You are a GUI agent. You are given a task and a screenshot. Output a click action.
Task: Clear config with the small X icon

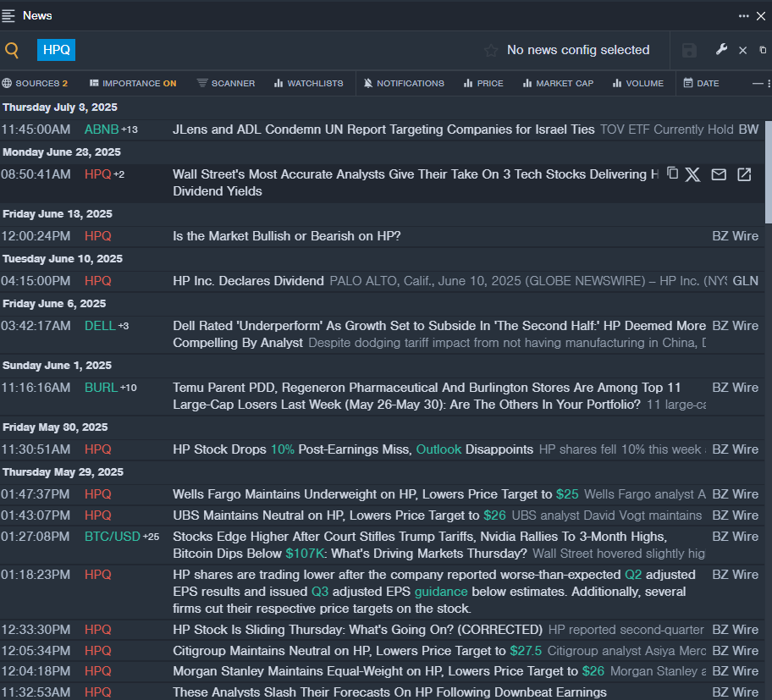pos(743,50)
